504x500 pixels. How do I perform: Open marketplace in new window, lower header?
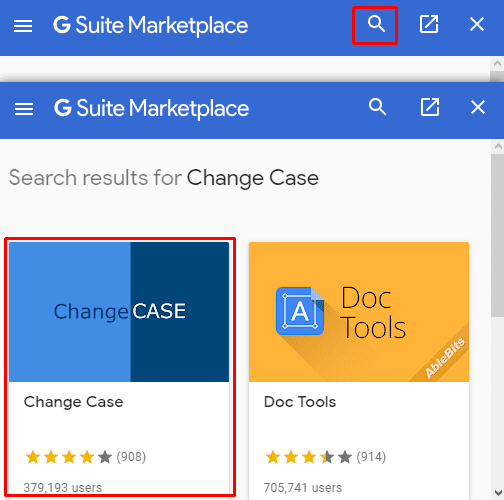click(430, 107)
